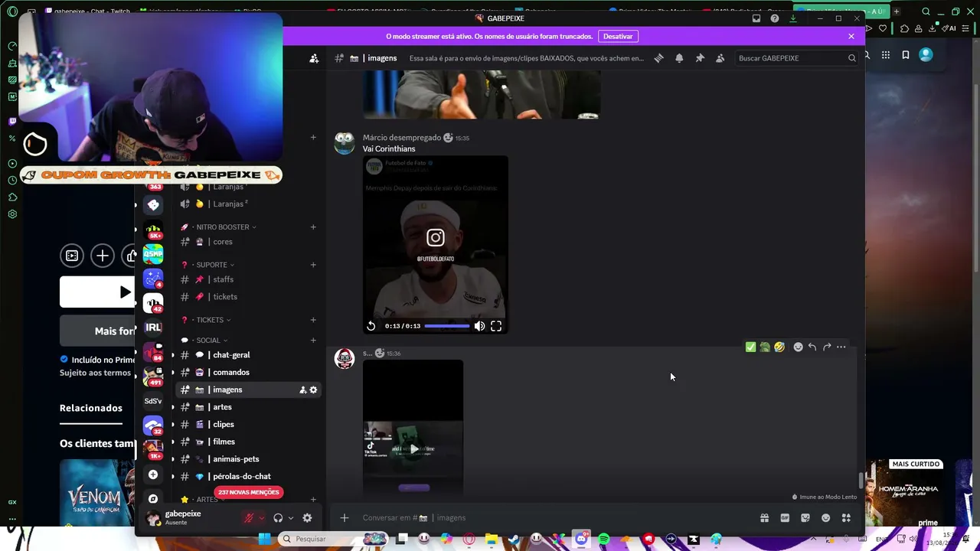Click the Buscar GABEPEIXE search field
The width and height of the screenshot is (980, 551).
tap(796, 58)
